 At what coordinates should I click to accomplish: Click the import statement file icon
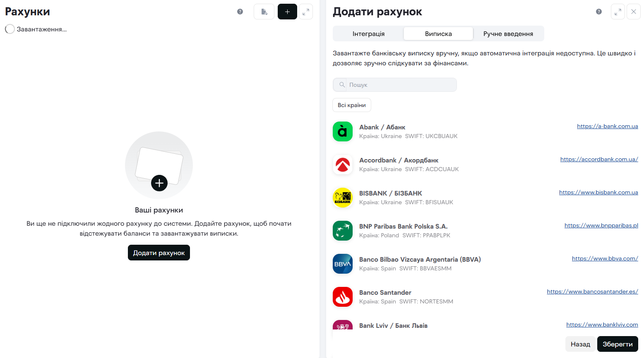[x=264, y=12]
